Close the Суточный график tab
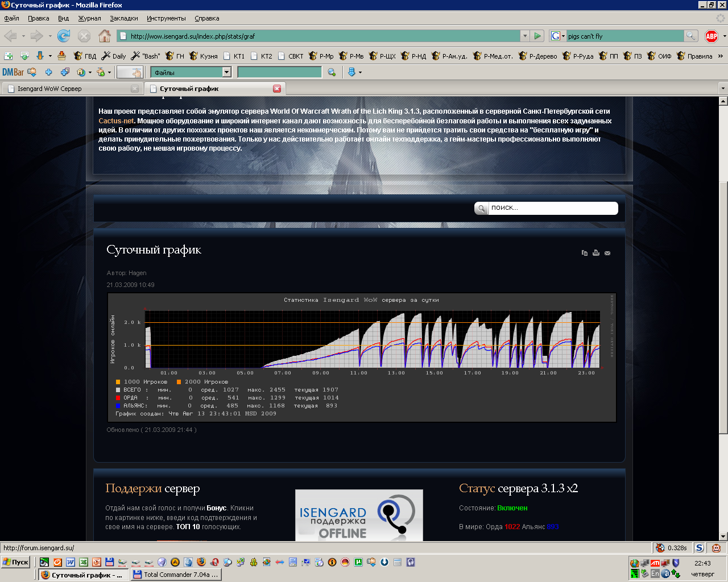Image resolution: width=728 pixels, height=582 pixels. point(277,89)
